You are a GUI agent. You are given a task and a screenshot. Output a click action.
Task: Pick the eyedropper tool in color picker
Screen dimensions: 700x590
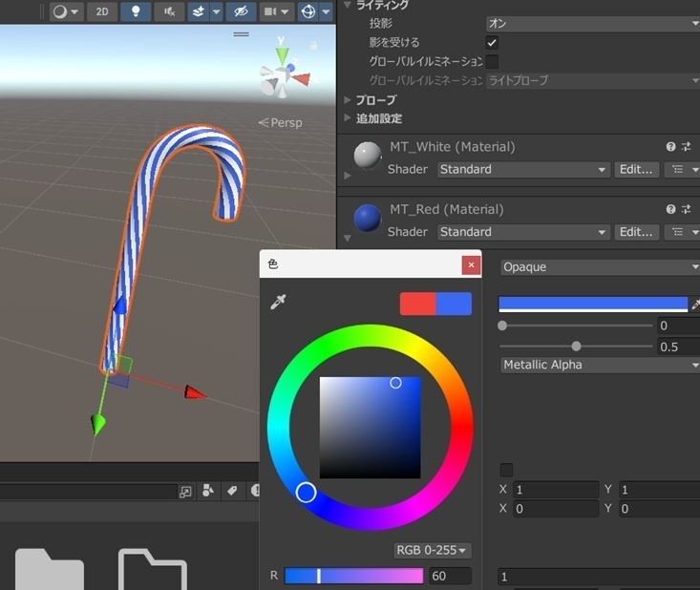click(x=278, y=302)
